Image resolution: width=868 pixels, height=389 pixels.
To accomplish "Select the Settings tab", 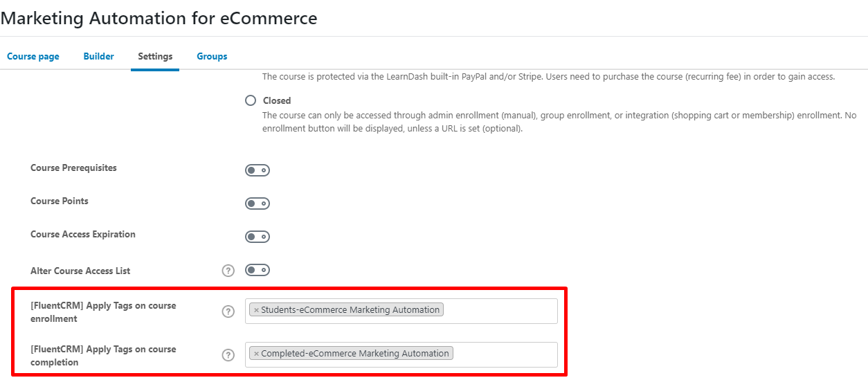I will click(x=155, y=56).
